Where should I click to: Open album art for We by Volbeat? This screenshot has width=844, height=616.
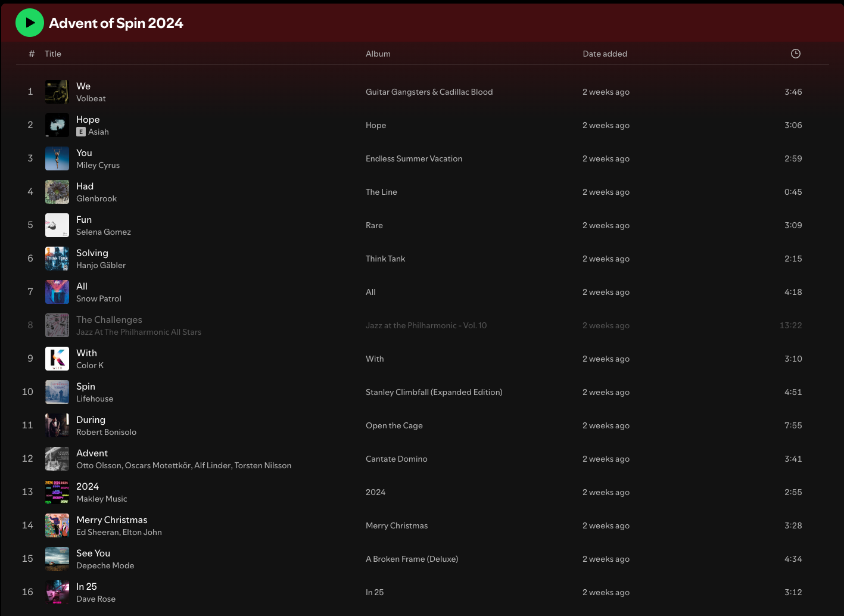[x=57, y=92]
